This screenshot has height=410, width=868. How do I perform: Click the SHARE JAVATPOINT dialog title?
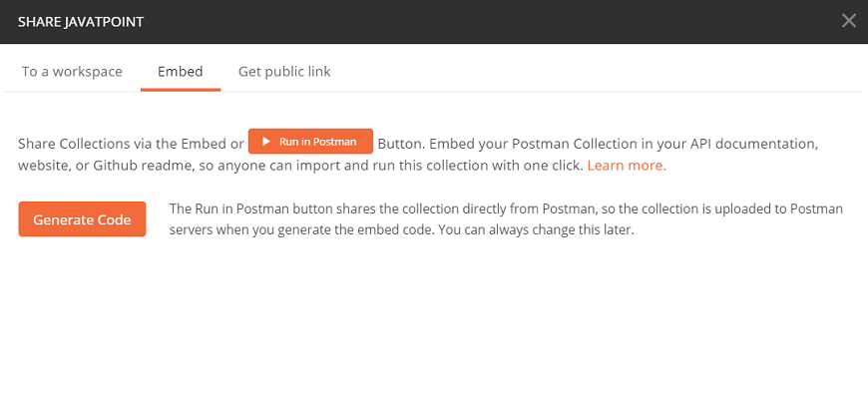tap(81, 21)
